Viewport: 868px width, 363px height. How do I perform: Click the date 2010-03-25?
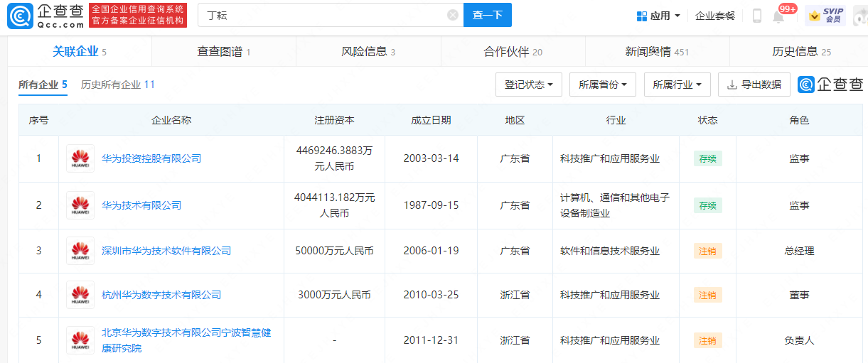coord(431,295)
